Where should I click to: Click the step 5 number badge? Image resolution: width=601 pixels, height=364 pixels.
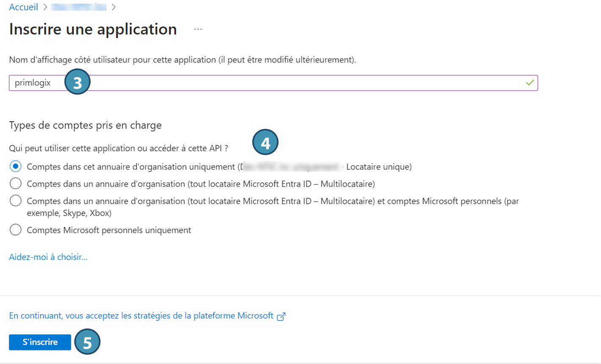(87, 342)
